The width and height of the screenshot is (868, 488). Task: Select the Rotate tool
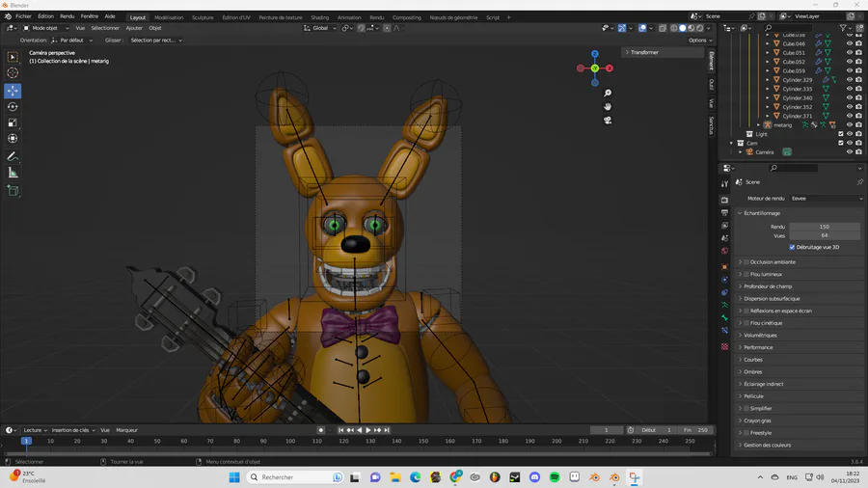[13, 106]
